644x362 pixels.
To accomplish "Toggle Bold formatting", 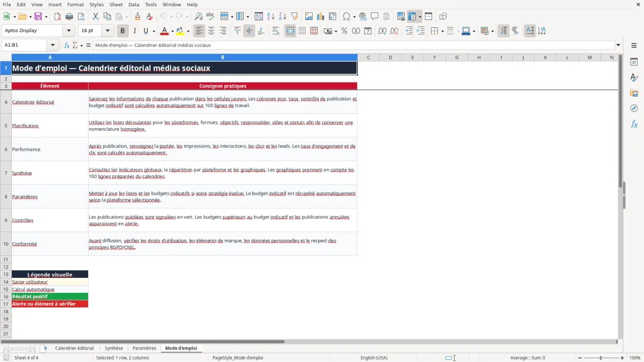I will pos(123,31).
